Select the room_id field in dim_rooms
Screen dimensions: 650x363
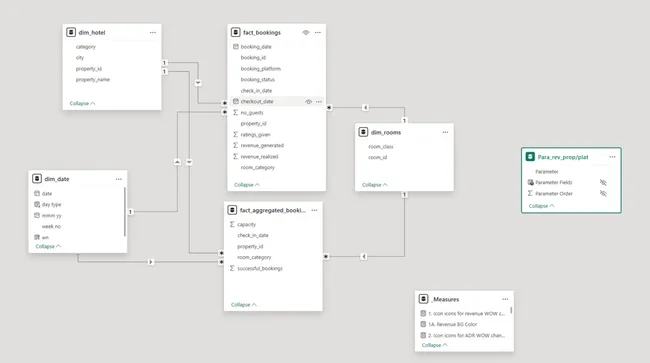pyautogui.click(x=378, y=157)
